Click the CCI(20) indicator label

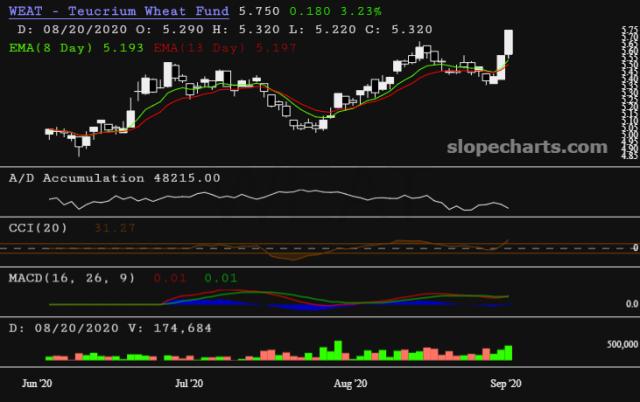[38, 227]
